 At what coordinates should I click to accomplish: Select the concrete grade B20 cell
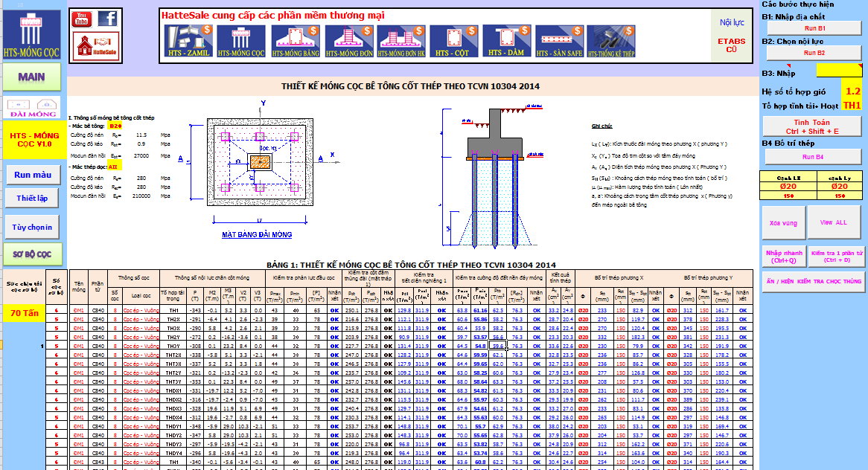pos(115,126)
